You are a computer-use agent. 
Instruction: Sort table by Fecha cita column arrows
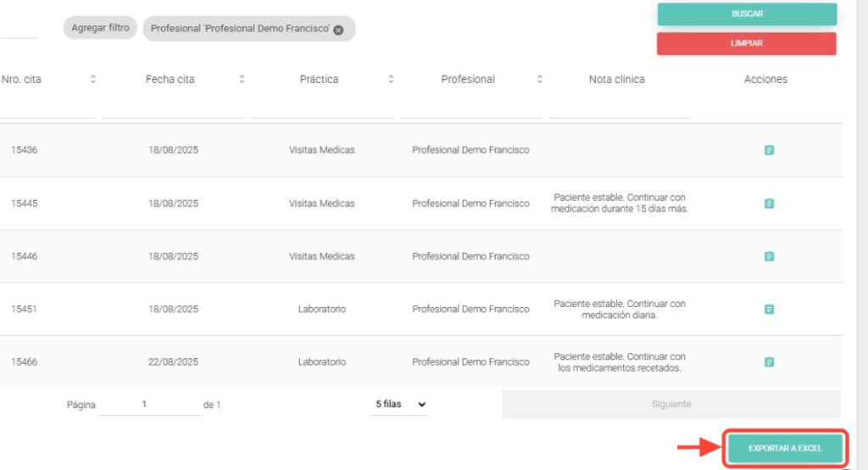pos(242,80)
